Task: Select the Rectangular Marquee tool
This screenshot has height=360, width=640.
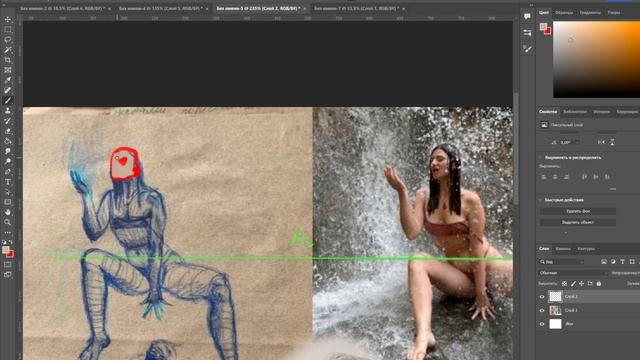Action: pyautogui.click(x=8, y=29)
